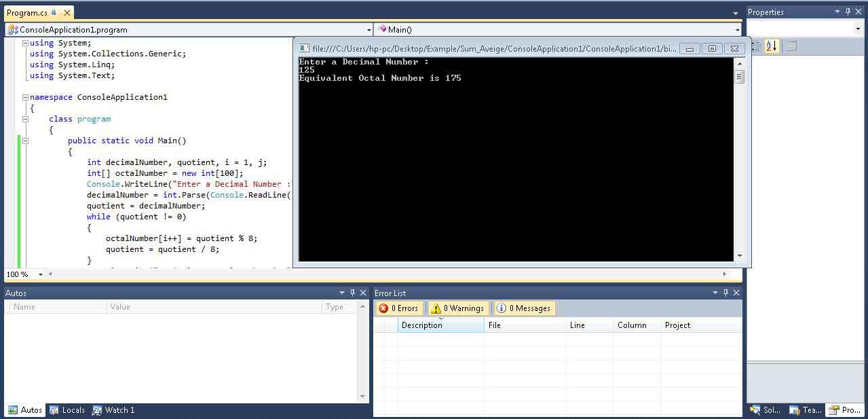Open the Solution Explorer tab at bottom right
This screenshot has width=868, height=419.
pos(765,410)
